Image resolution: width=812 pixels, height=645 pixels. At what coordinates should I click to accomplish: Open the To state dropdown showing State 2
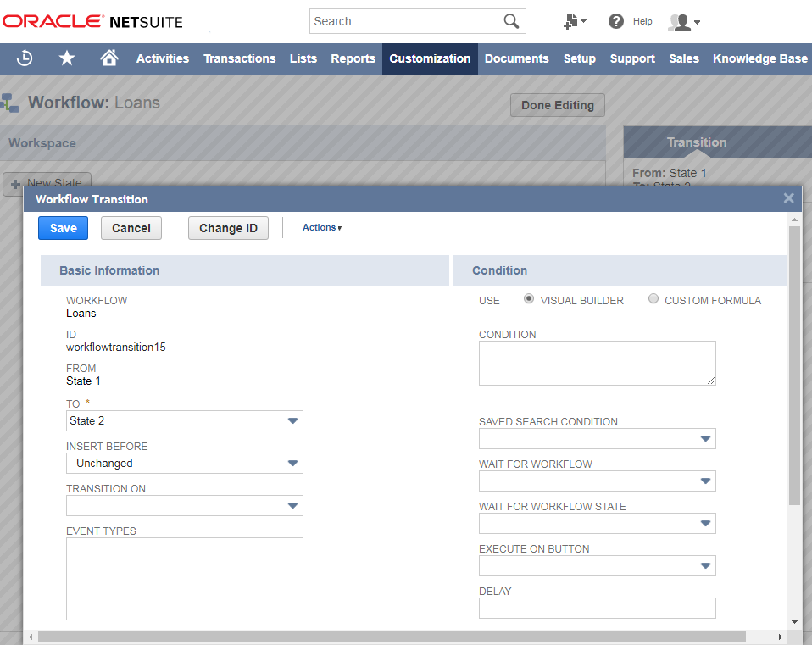point(292,420)
